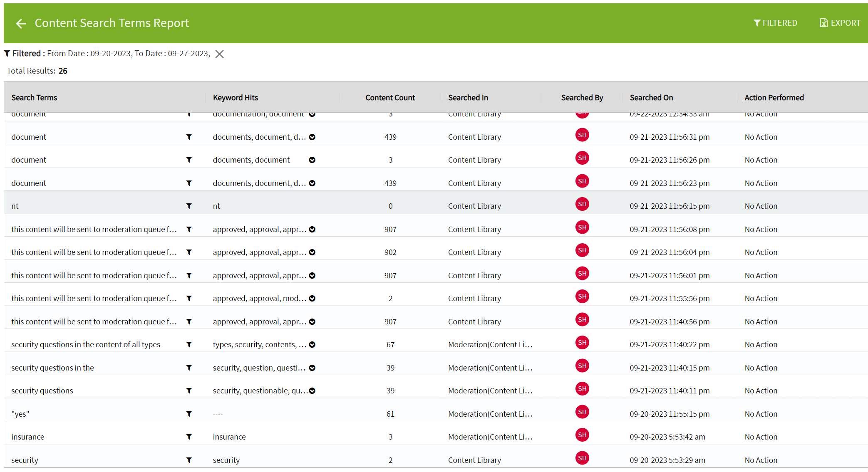This screenshot has width=868, height=472.
Task: Expand 'approved, approval, mod…' keyword hits
Action: click(312, 299)
